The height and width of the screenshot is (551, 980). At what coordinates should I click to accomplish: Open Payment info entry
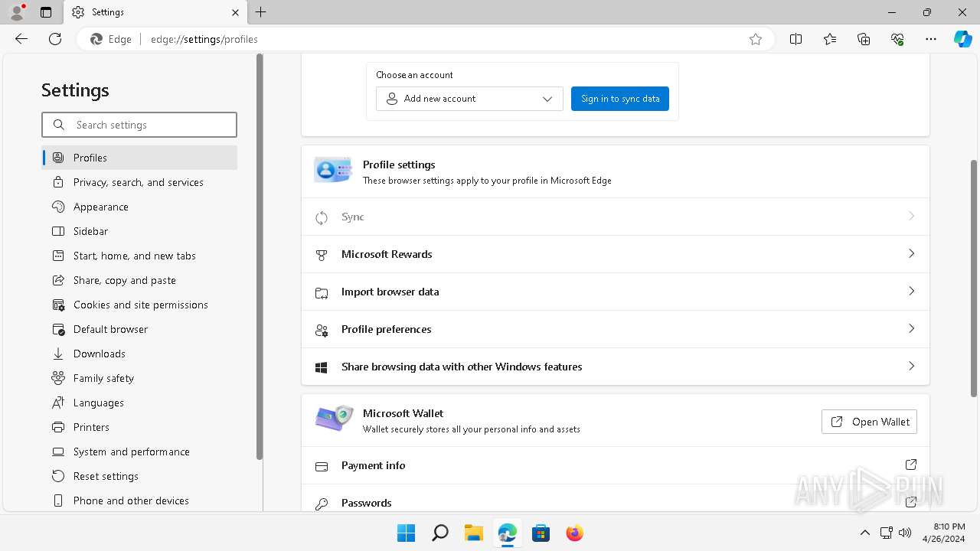point(616,465)
